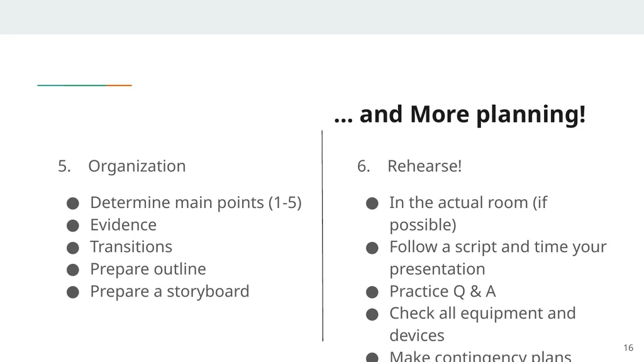Click the bullet dot beside 'In the actual room'
The image size is (644, 362).
pos(372,203)
